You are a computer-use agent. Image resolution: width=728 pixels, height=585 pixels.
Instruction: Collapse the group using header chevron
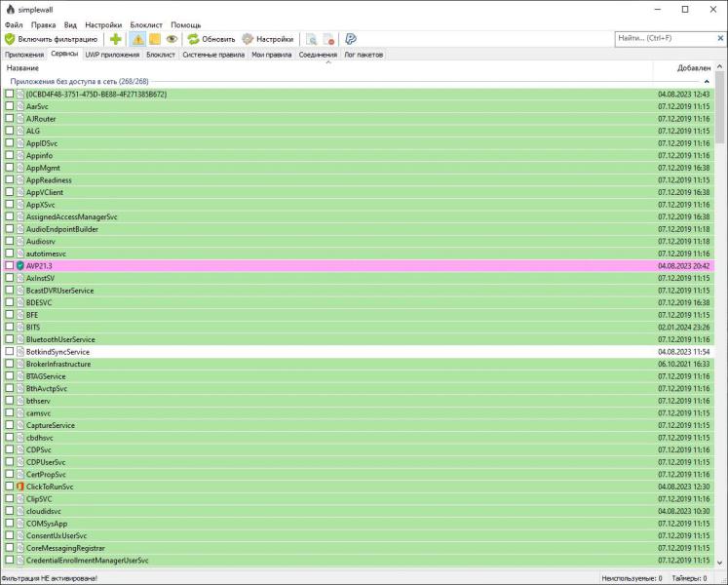point(707,82)
